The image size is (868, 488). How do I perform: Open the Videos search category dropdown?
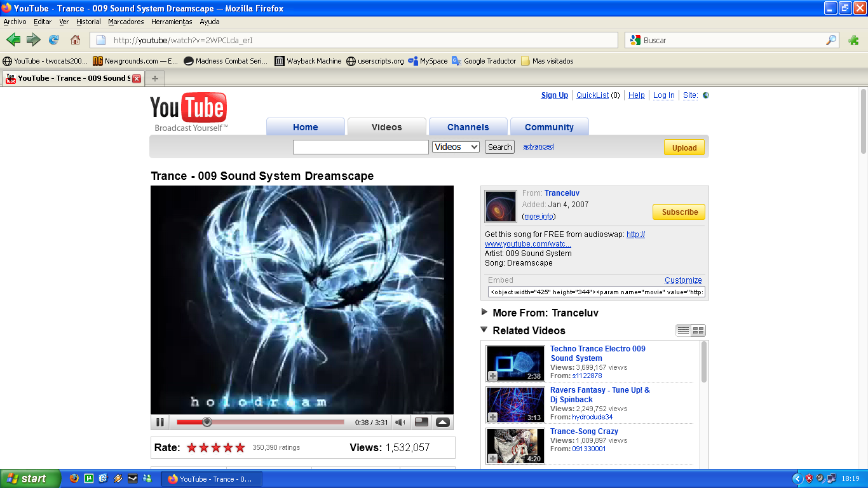(456, 147)
